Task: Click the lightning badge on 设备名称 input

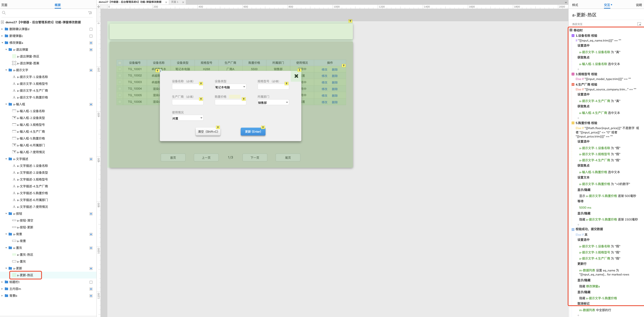Action: 201,84
